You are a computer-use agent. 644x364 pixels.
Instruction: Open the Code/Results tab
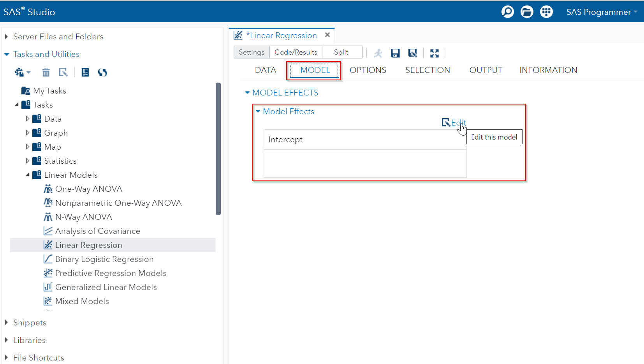coord(296,52)
